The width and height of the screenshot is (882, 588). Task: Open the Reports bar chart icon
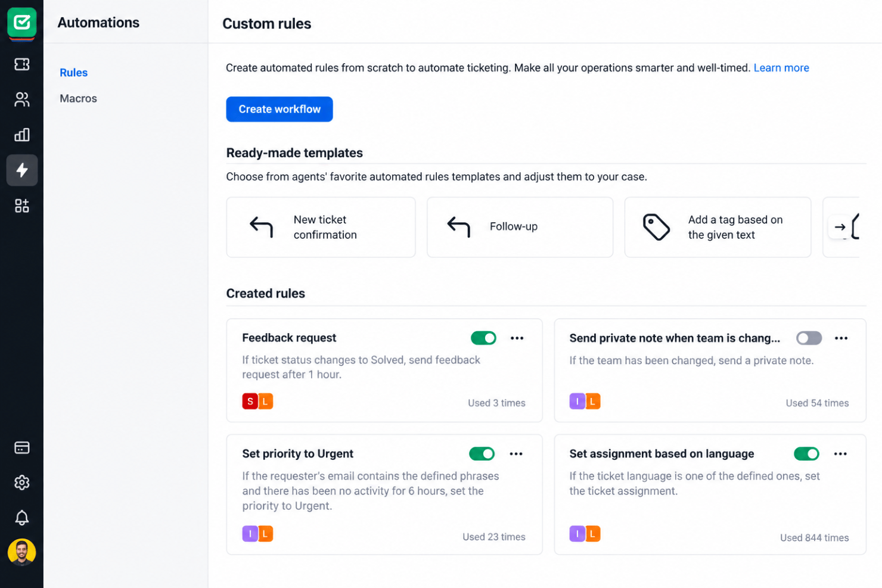click(21, 135)
